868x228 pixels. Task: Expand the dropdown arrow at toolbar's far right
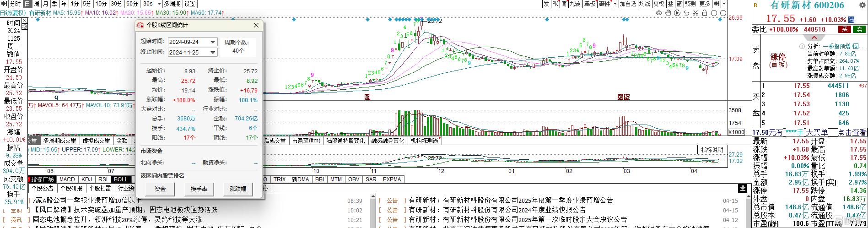pos(724,4)
